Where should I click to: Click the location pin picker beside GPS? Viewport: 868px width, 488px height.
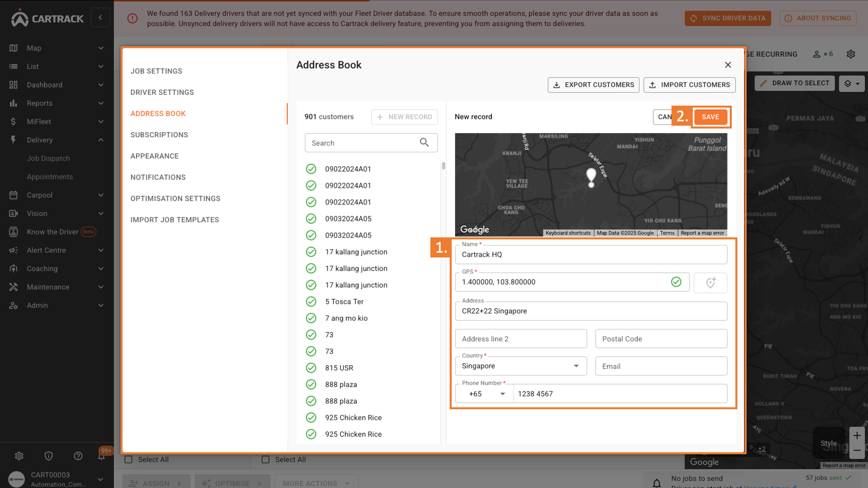710,282
